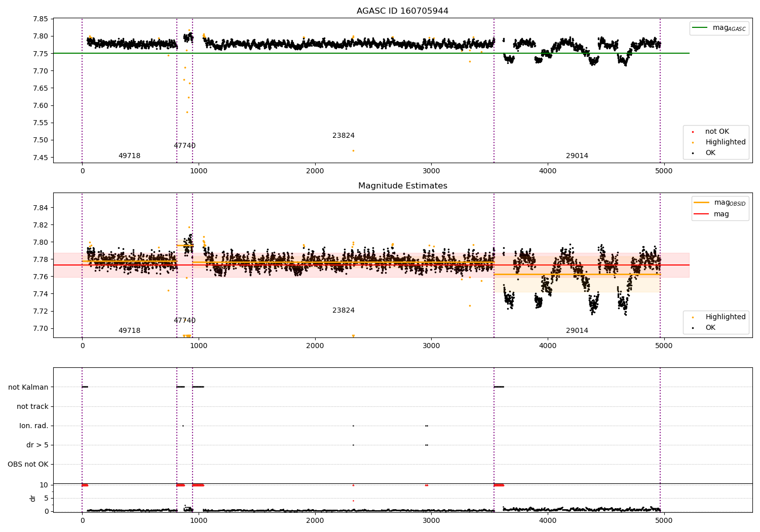This screenshot has height=532, width=760.
Task: Click mag OBSID legend entry in middle plot
Action: (x=720, y=203)
